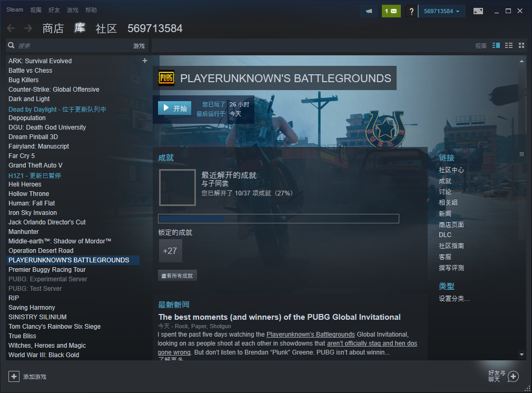Go to the 商店 tab
The width and height of the screenshot is (532, 393).
tap(53, 28)
